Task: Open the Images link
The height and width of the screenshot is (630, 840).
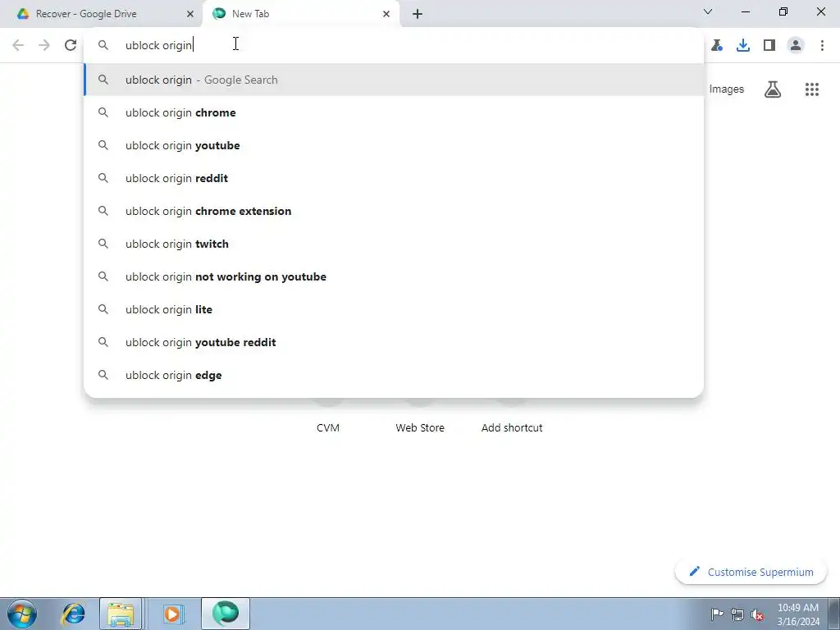Action: (727, 89)
